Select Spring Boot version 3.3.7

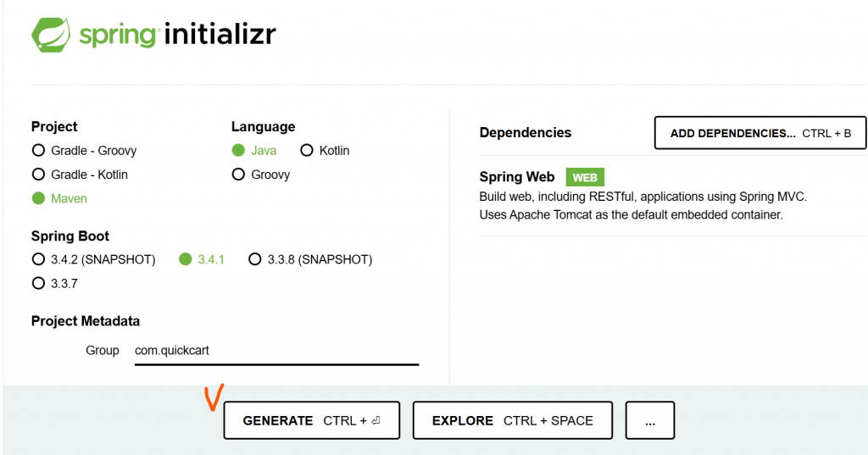point(38,283)
